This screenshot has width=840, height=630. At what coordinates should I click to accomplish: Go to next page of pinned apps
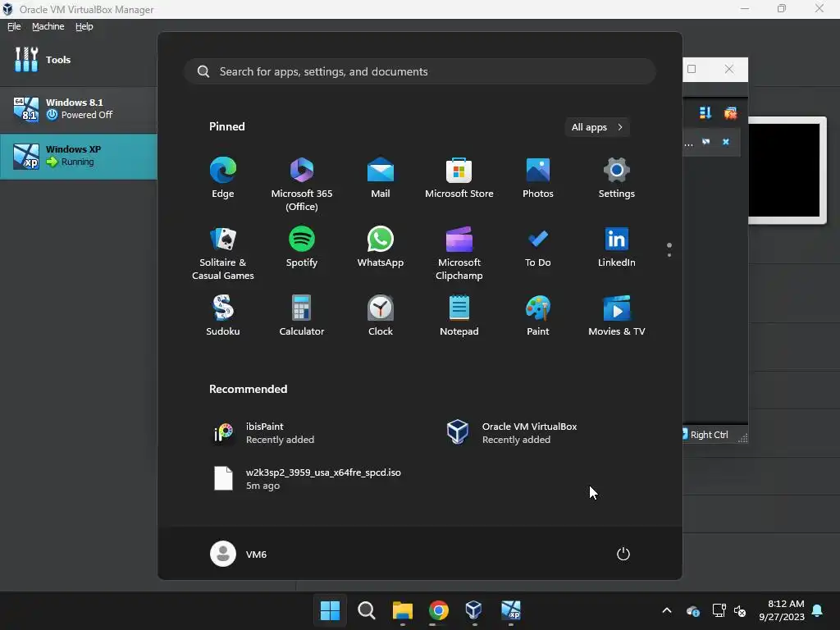tap(669, 255)
